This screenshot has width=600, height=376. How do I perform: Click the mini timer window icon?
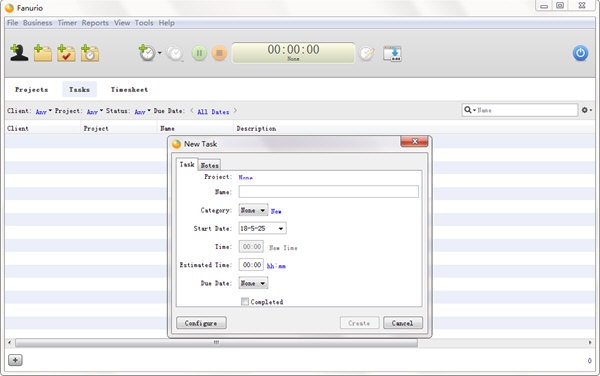tap(392, 54)
